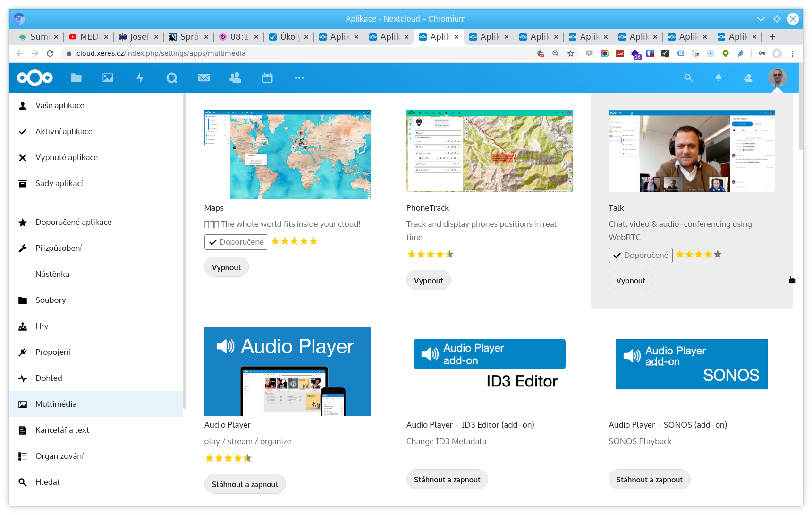Open the Chromium three-dot menu
This screenshot has width=812, height=515.
793,53
